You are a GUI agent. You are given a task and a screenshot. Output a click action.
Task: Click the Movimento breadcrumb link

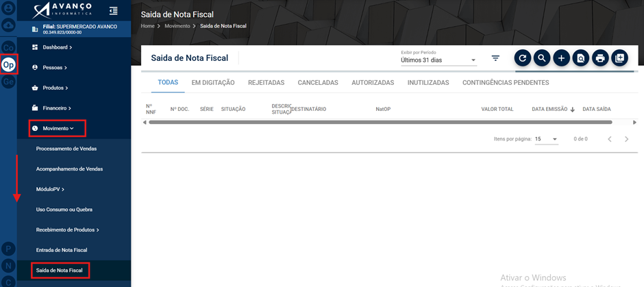(177, 26)
